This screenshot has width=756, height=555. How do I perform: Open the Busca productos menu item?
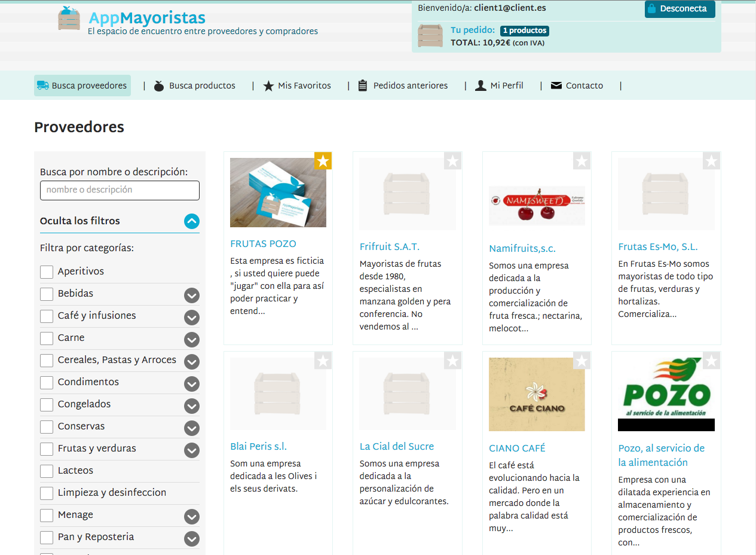pos(201,86)
